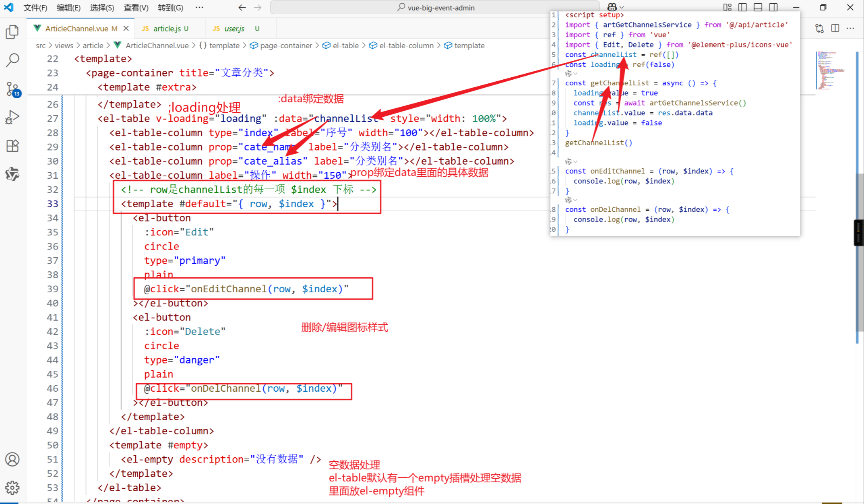Open the Manage settings gear
Screen dimensions: 864x504
click(x=12, y=487)
